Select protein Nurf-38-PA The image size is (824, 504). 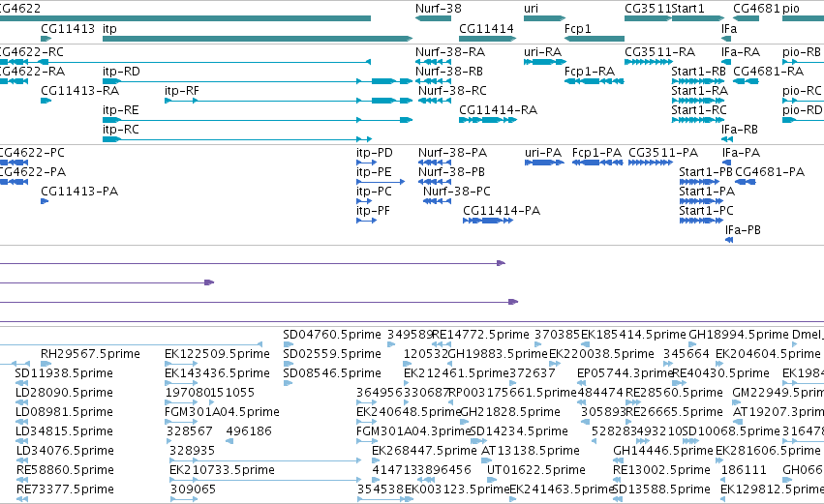452,153
